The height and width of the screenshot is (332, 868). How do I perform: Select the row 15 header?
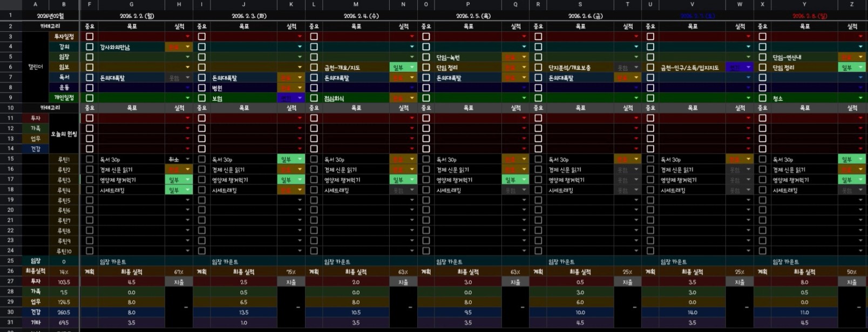coord(10,159)
